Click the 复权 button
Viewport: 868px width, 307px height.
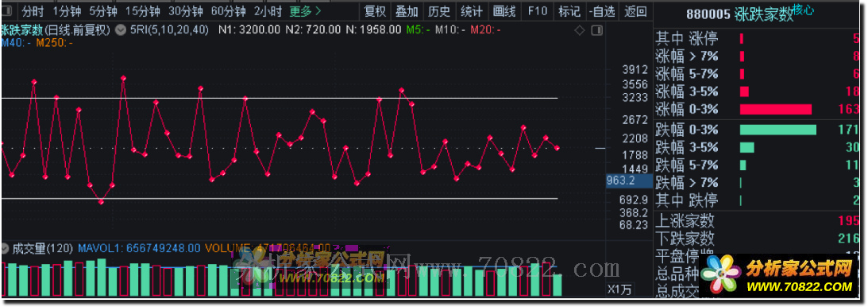[375, 10]
